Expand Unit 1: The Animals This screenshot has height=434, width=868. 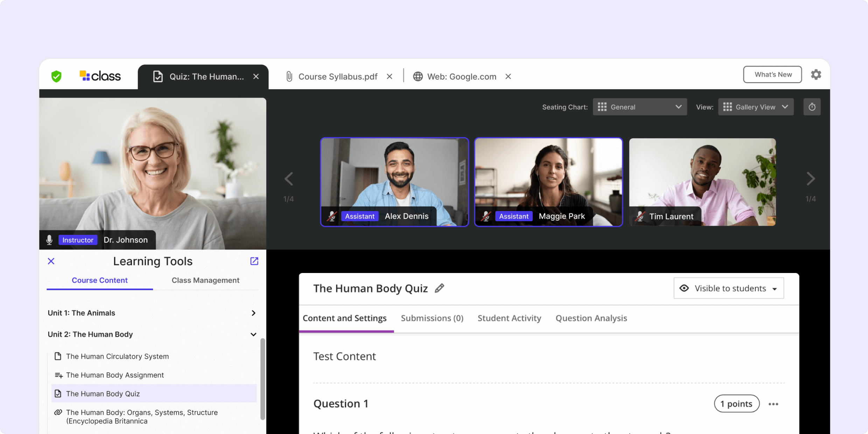pos(253,313)
